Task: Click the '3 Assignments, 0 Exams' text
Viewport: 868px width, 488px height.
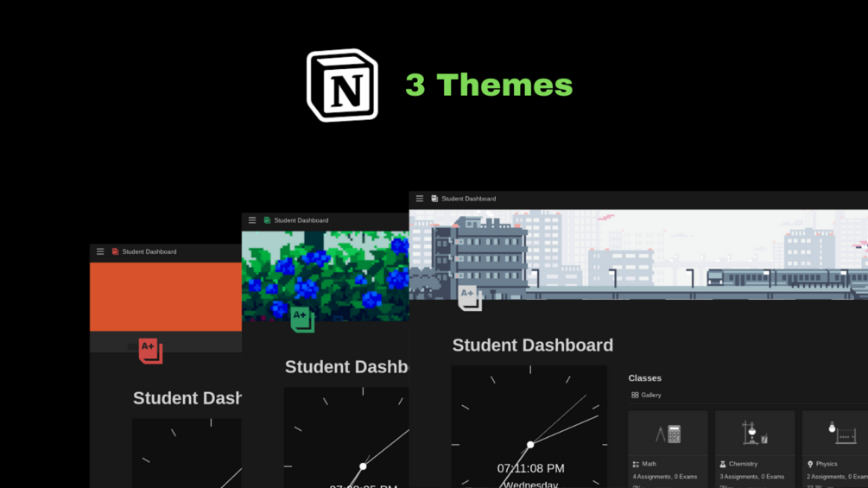Action: pyautogui.click(x=751, y=477)
